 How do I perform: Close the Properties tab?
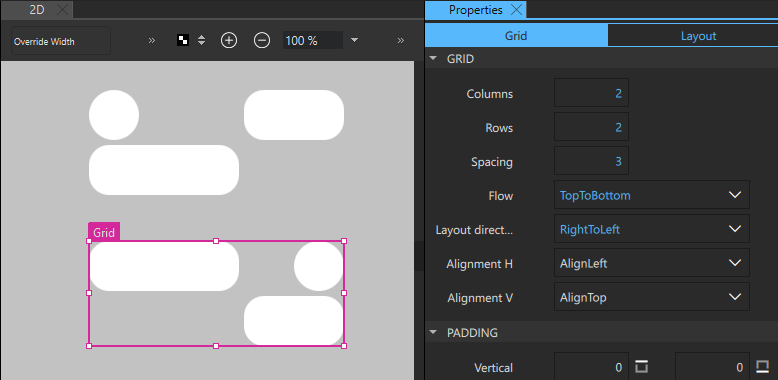516,10
